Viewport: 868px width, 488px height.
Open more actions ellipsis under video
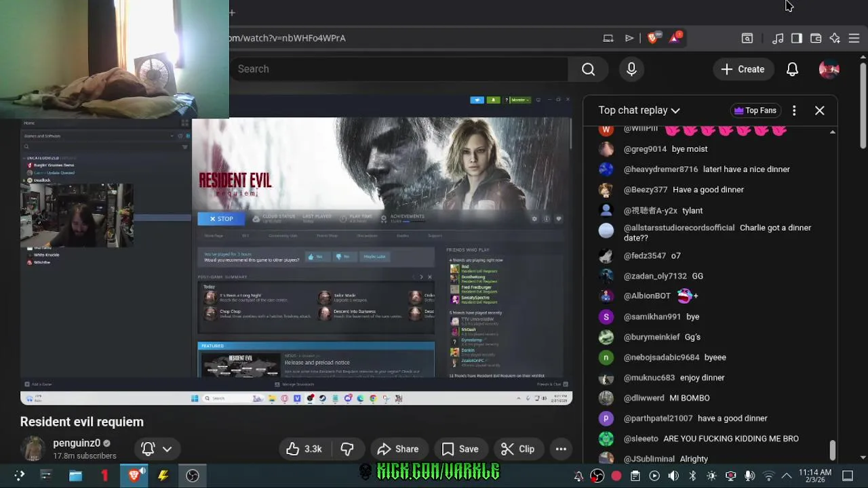click(x=561, y=449)
